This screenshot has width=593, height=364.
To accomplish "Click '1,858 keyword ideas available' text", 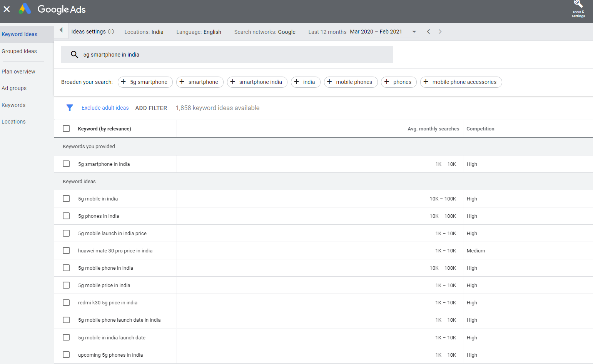I will pyautogui.click(x=217, y=108).
